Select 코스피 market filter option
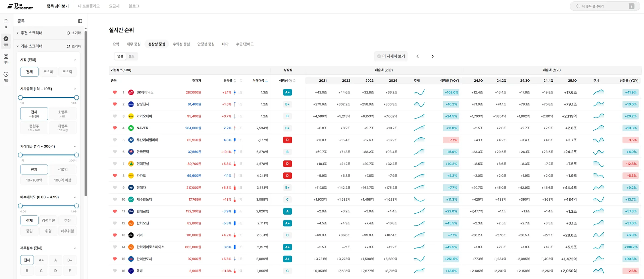Screen dimensions: 644x279 (48, 72)
